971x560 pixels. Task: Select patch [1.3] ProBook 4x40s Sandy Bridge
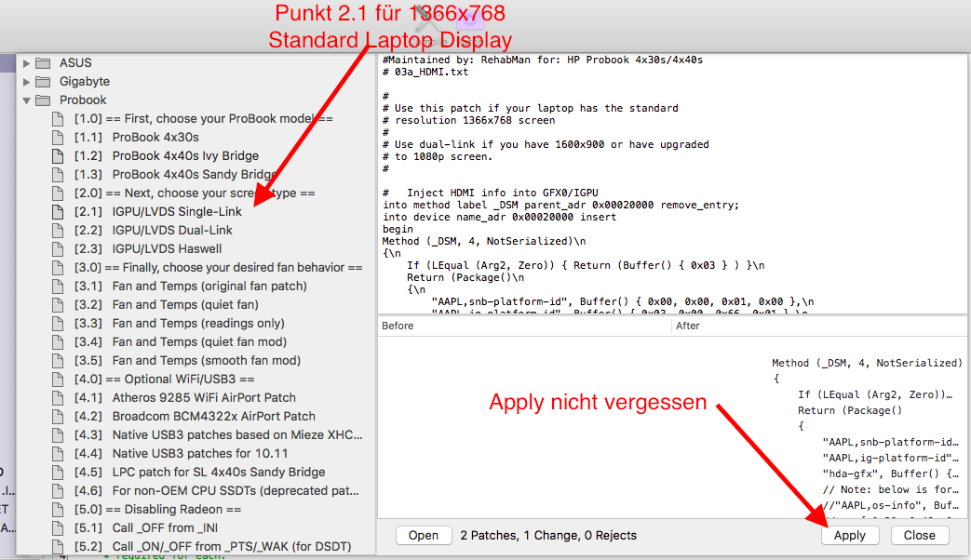point(196,175)
